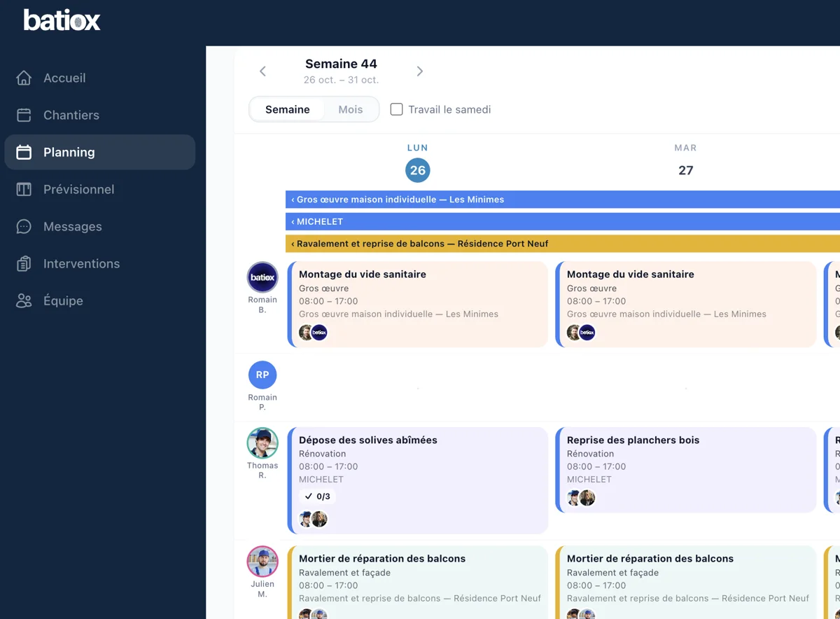840x619 pixels.
Task: Click the Messages chat bubble icon
Action: pyautogui.click(x=24, y=226)
